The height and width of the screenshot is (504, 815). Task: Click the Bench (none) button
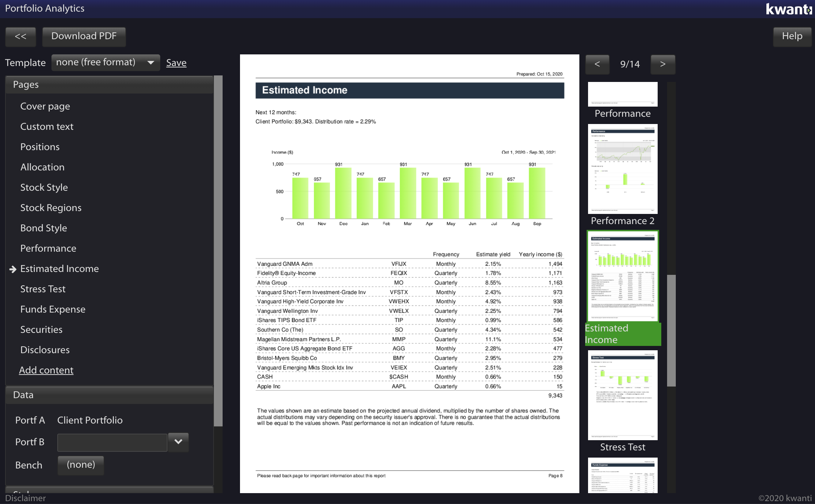(x=81, y=465)
